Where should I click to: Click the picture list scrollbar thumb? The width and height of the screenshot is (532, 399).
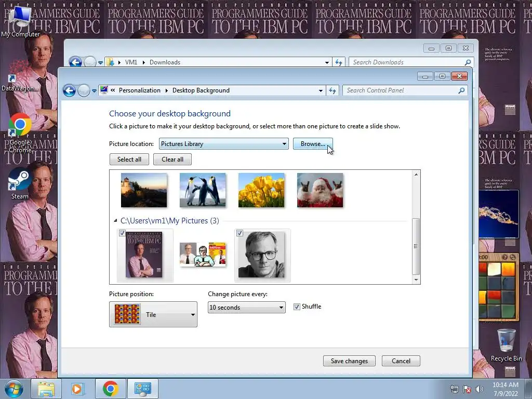click(x=416, y=246)
